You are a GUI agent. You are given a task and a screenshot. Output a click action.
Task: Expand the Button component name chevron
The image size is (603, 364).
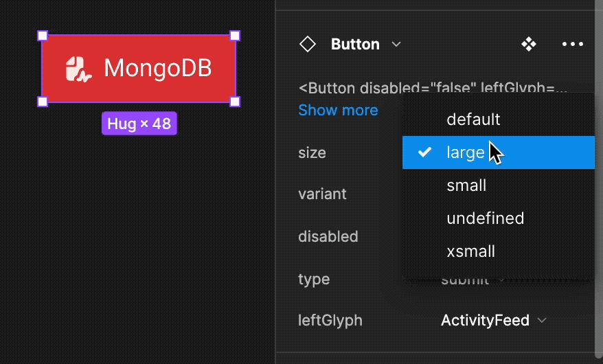396,45
